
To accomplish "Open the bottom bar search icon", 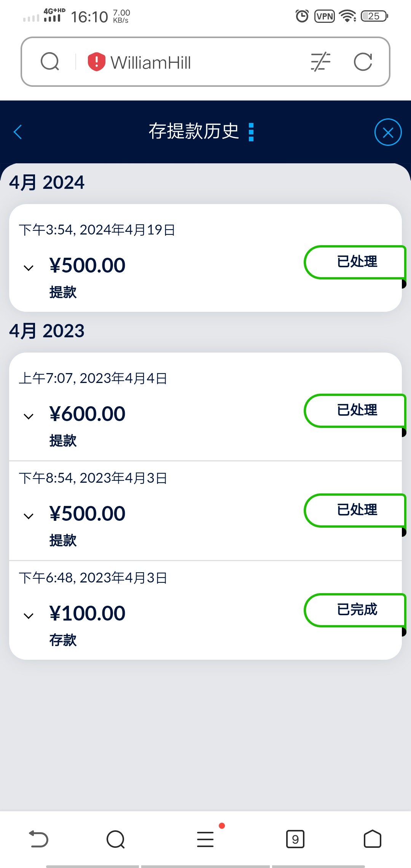I will [x=116, y=839].
